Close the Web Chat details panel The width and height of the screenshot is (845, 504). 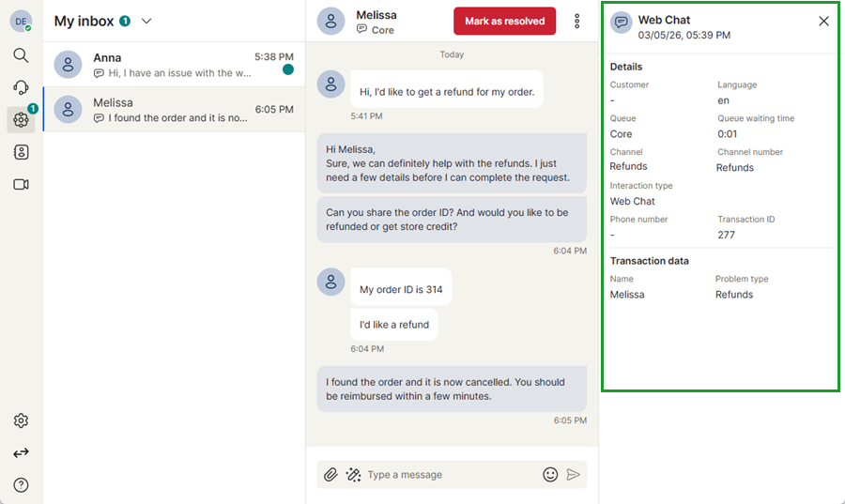(x=823, y=21)
